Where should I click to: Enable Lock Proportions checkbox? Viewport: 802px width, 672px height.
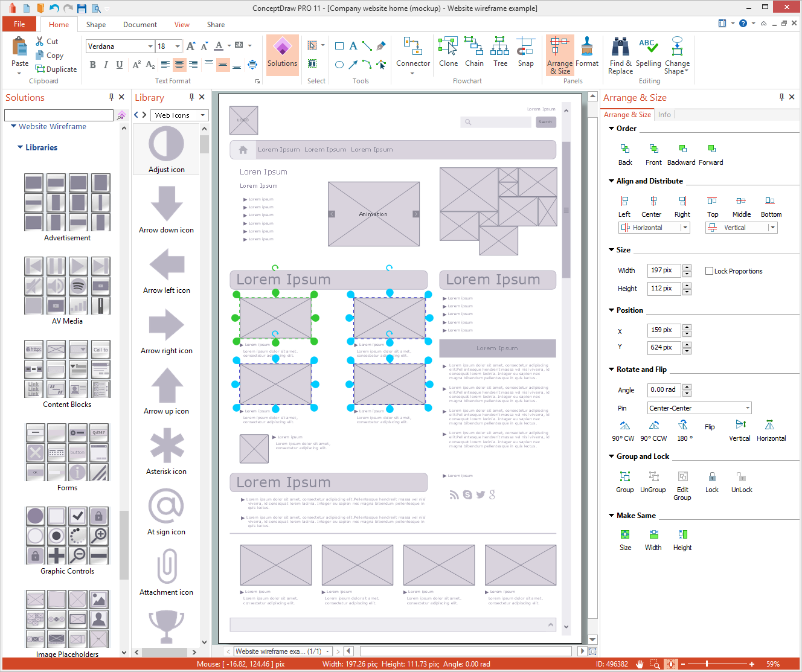point(710,271)
